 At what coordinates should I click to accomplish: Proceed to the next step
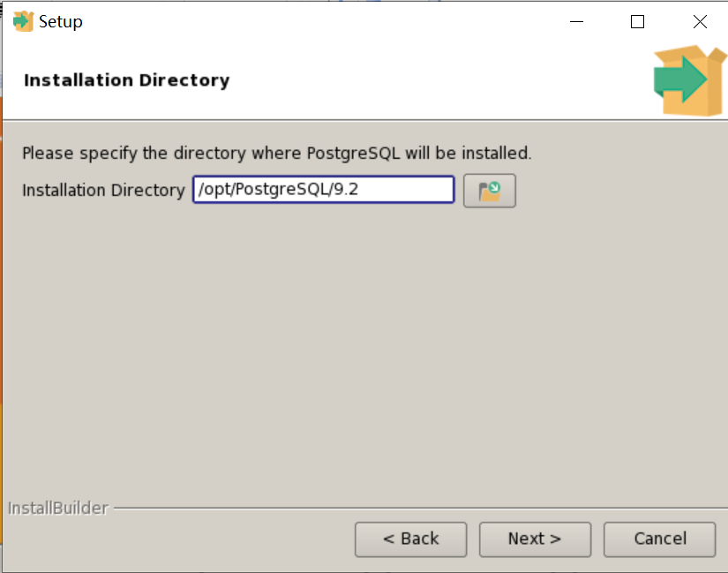pos(535,539)
